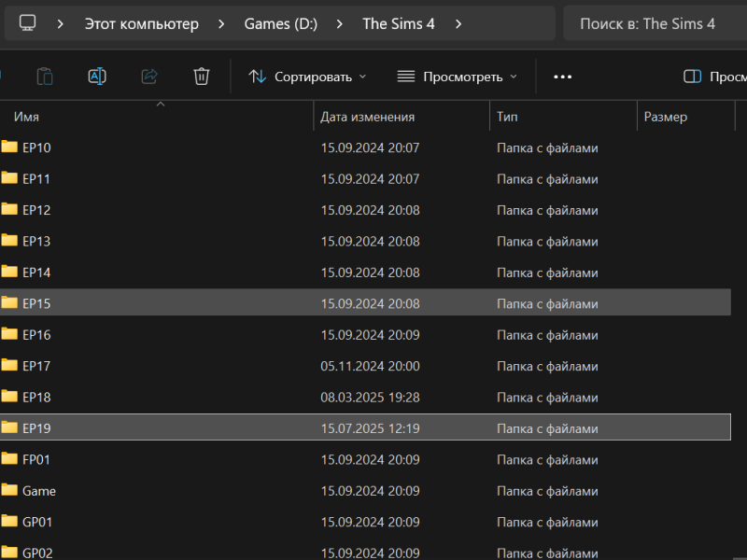Select the EP12 folder name
The width and height of the screenshot is (747, 560).
(36, 211)
